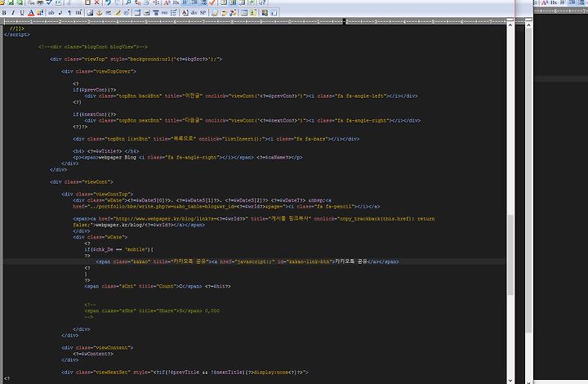Apply Underline tag from HTML toolbar
This screenshot has height=384, width=588.
(22, 13)
